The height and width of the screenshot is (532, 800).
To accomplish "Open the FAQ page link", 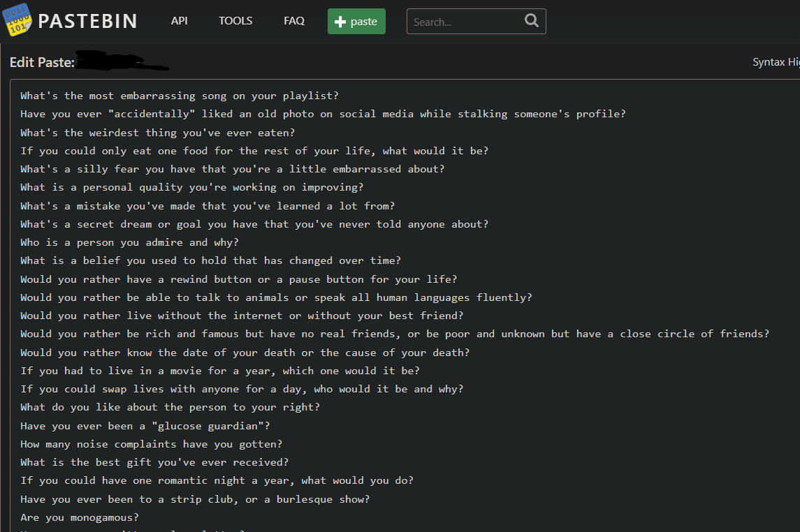I will pyautogui.click(x=294, y=21).
